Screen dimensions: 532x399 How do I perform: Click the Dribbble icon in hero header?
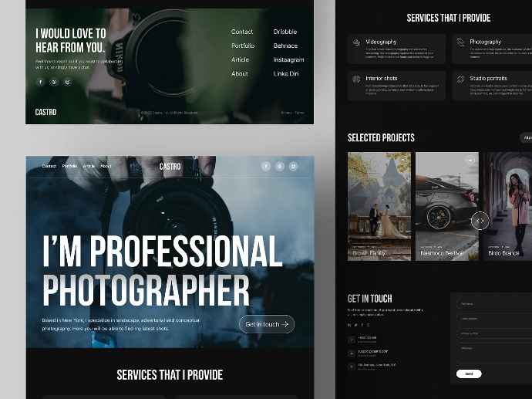[x=280, y=166]
